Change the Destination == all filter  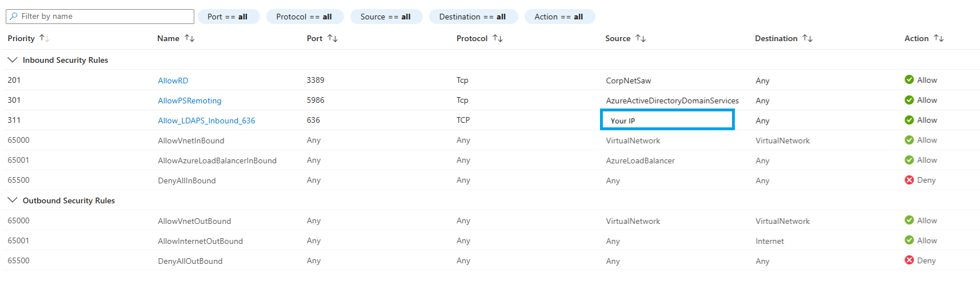(473, 17)
